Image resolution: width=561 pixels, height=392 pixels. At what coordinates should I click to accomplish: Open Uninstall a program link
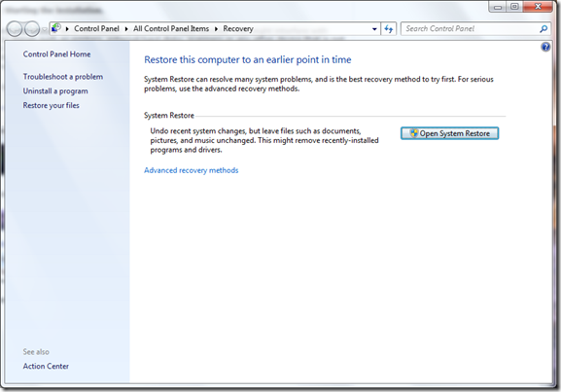click(55, 90)
